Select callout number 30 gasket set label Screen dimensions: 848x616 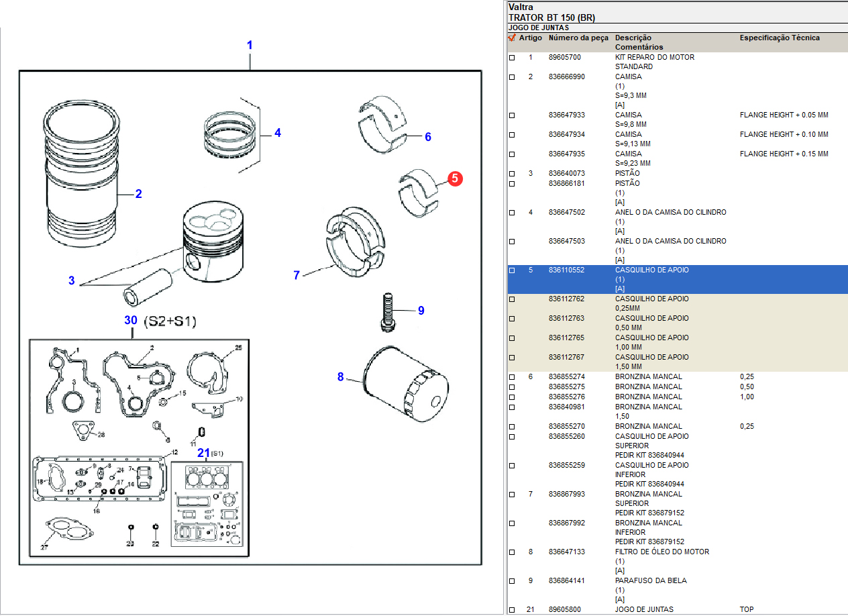pyautogui.click(x=130, y=321)
